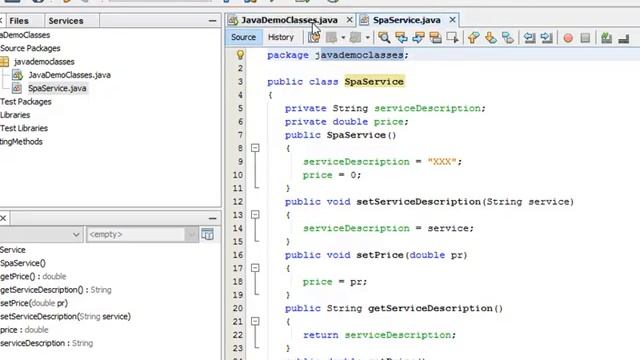This screenshot has height=360, width=640.
Task: Switch to Source view
Action: (x=243, y=37)
